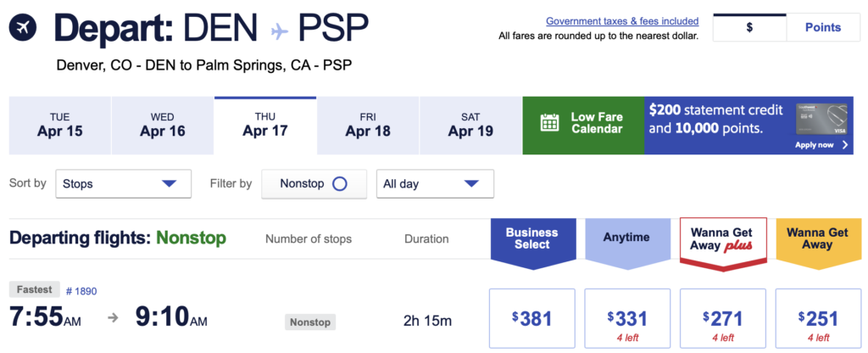Open Government taxes & fees included link

(622, 21)
